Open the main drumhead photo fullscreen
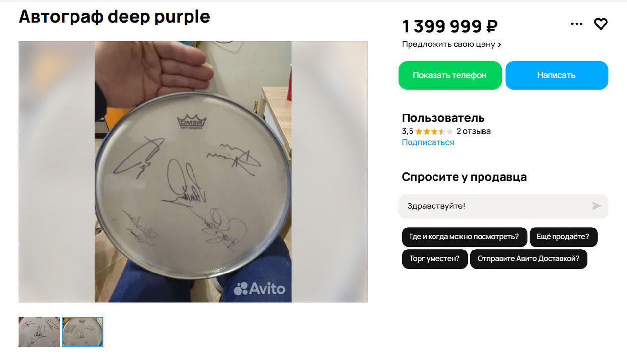Screen dimensions: 627x364 (x=193, y=172)
